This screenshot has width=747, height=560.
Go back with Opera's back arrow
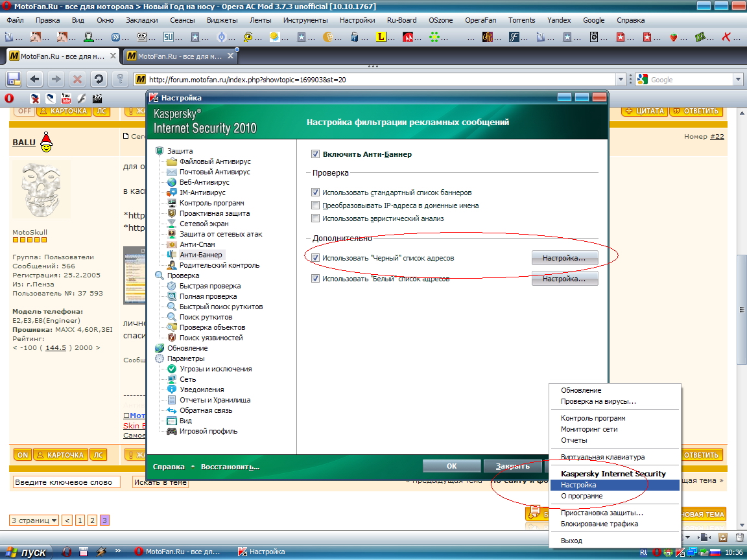(35, 79)
